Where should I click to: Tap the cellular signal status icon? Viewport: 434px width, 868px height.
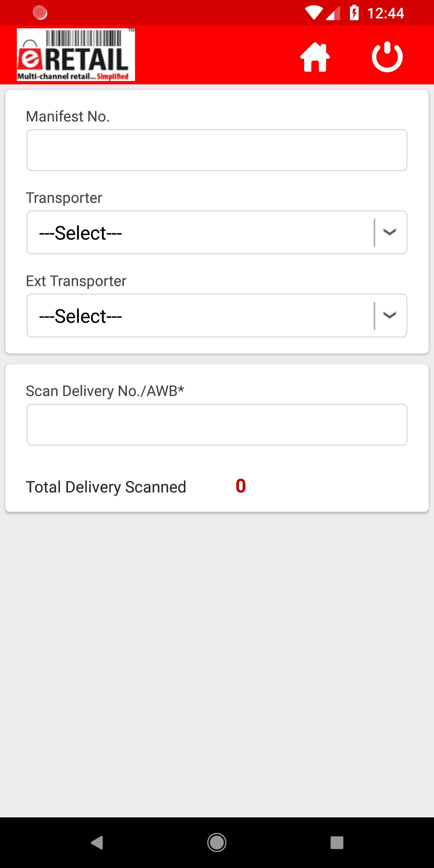(x=333, y=13)
